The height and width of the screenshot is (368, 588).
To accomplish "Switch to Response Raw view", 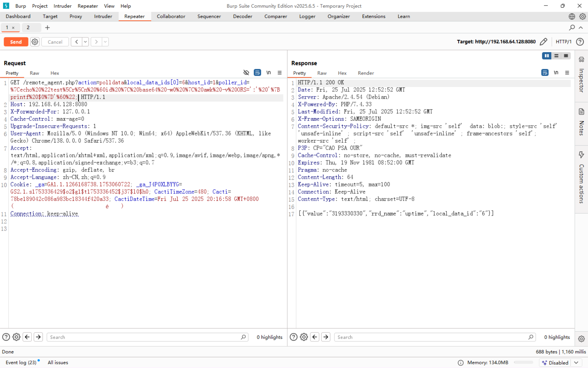I will point(322,73).
